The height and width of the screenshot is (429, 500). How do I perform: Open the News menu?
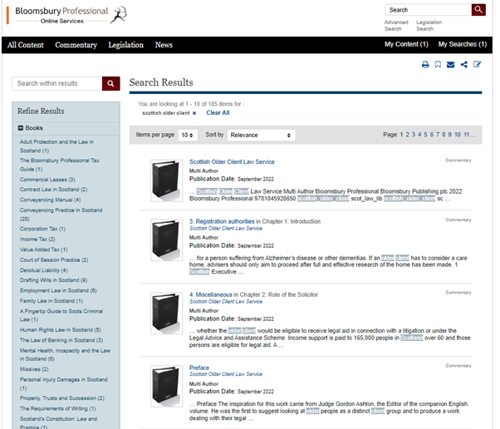164,45
